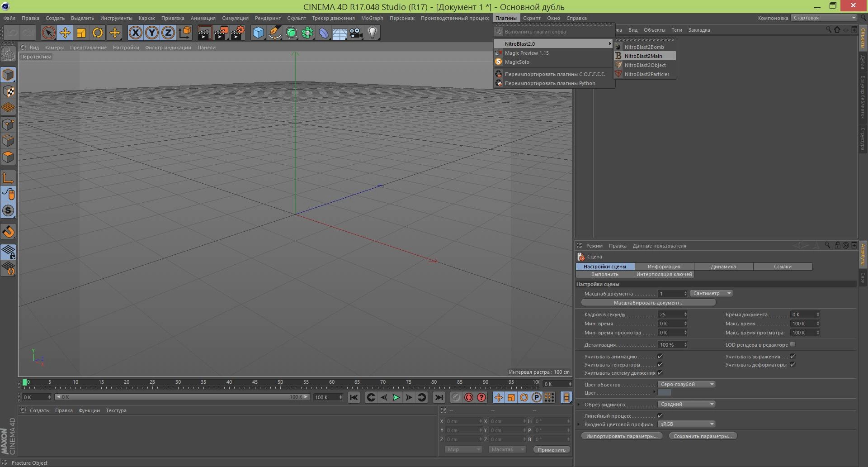Open render settings clapperboard with gear
Viewport: 868px width, 467px height.
tap(238, 33)
